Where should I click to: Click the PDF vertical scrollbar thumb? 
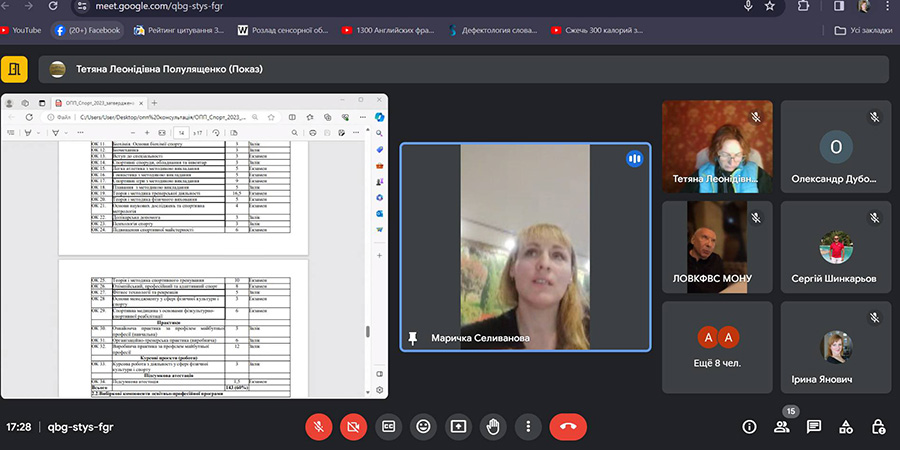pyautogui.click(x=367, y=332)
